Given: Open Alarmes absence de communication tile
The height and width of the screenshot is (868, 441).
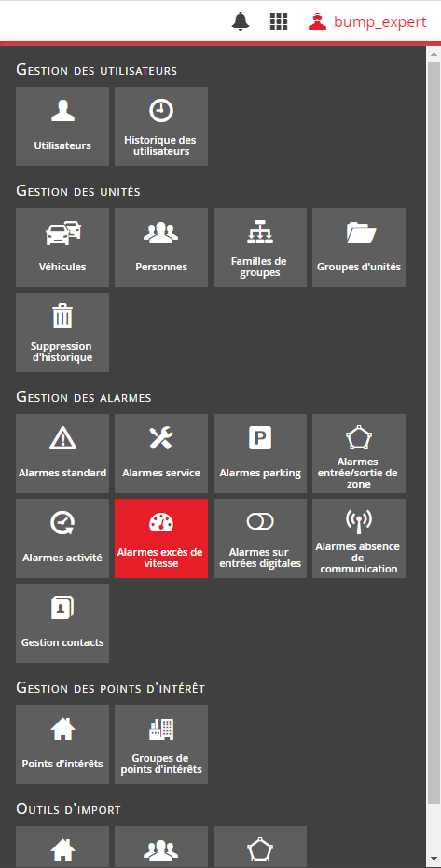Looking at the screenshot, I should click(x=359, y=538).
